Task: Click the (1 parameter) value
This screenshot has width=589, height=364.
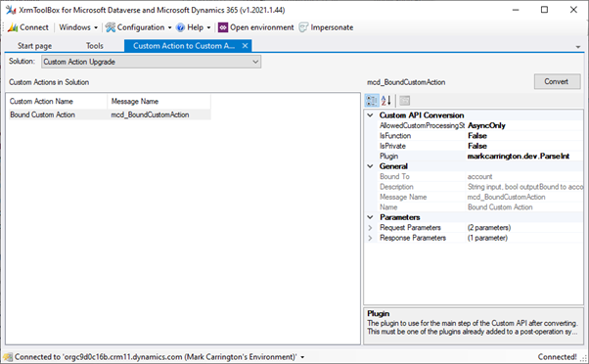Action: pos(487,238)
